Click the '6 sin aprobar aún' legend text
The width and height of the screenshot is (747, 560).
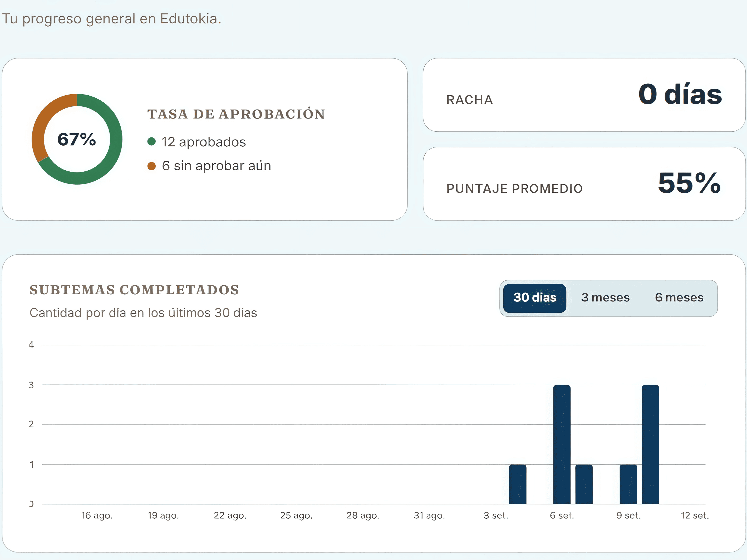click(216, 166)
